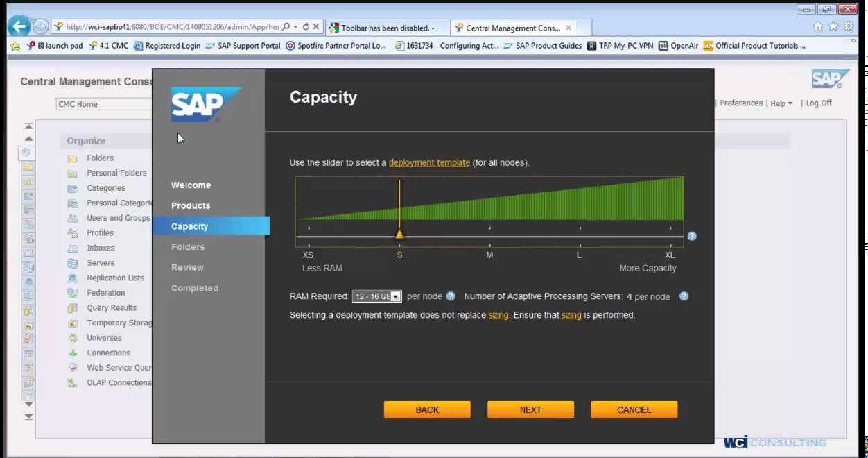Viewport: 868px width, 458px height.
Task: Stop loading using the address bar X
Action: [316, 27]
